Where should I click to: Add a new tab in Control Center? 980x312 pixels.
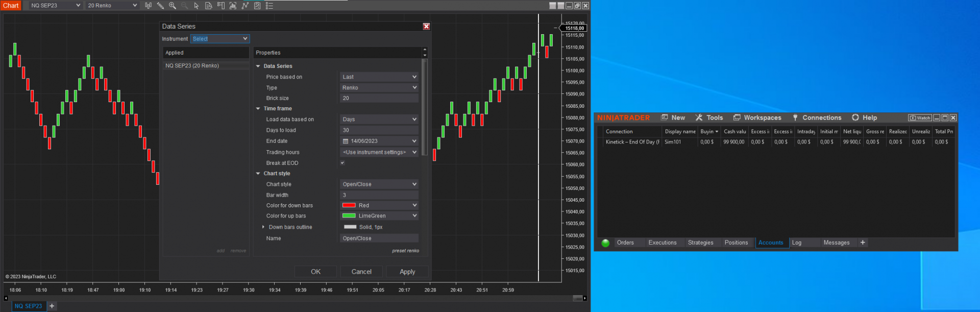863,243
